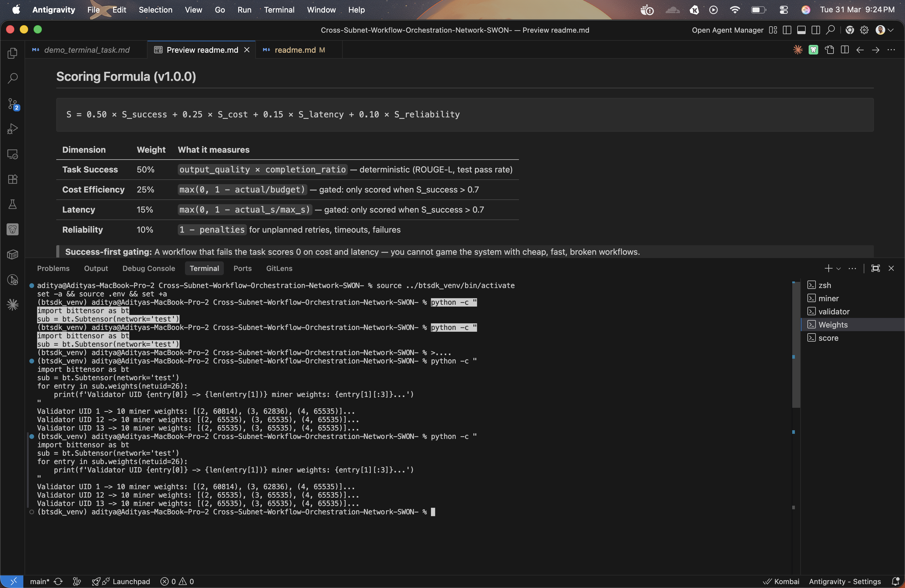Toggle the bottom panel visibility
Screen dimensions: 905x588
pos(801,30)
